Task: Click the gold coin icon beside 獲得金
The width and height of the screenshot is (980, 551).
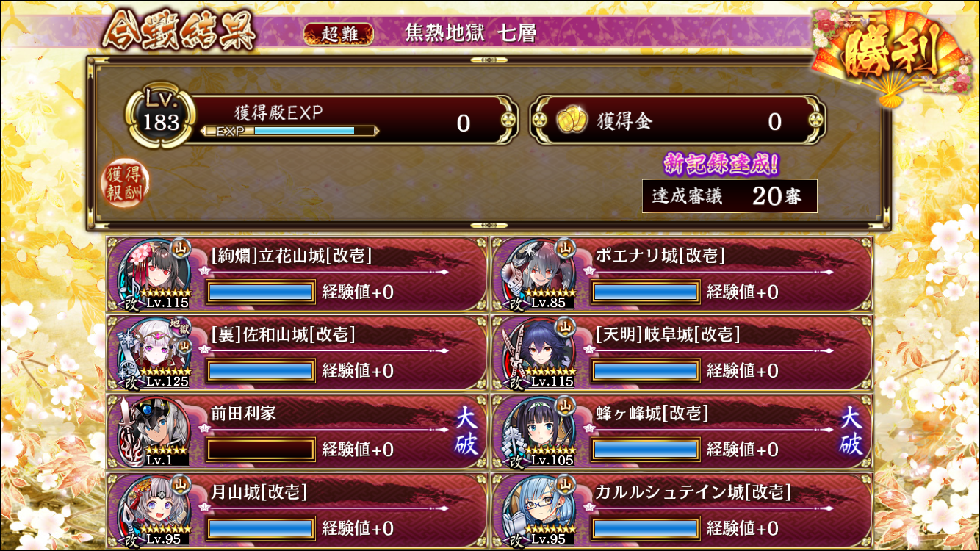Action: pyautogui.click(x=570, y=121)
